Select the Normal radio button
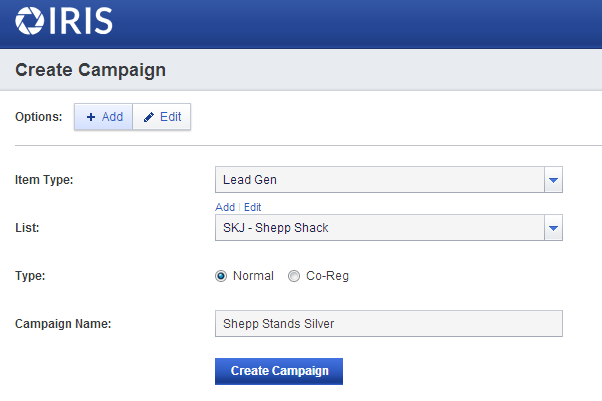602x401 pixels. pyautogui.click(x=221, y=276)
